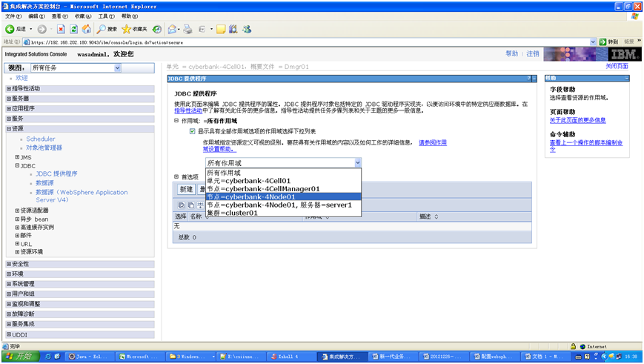The height and width of the screenshot is (364, 644).
Task: Click the Windows Start button
Action: (x=20, y=356)
